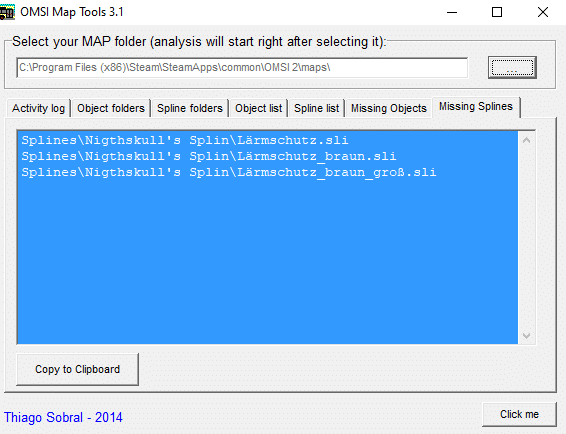Click the 'Click me' button
This screenshot has height=434, width=566.
tap(519, 414)
